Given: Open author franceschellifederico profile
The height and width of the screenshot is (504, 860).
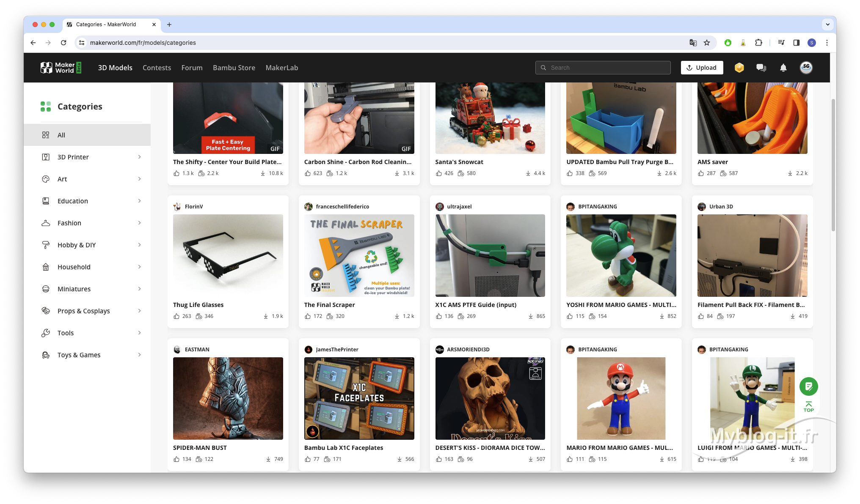Looking at the screenshot, I should click(x=342, y=207).
